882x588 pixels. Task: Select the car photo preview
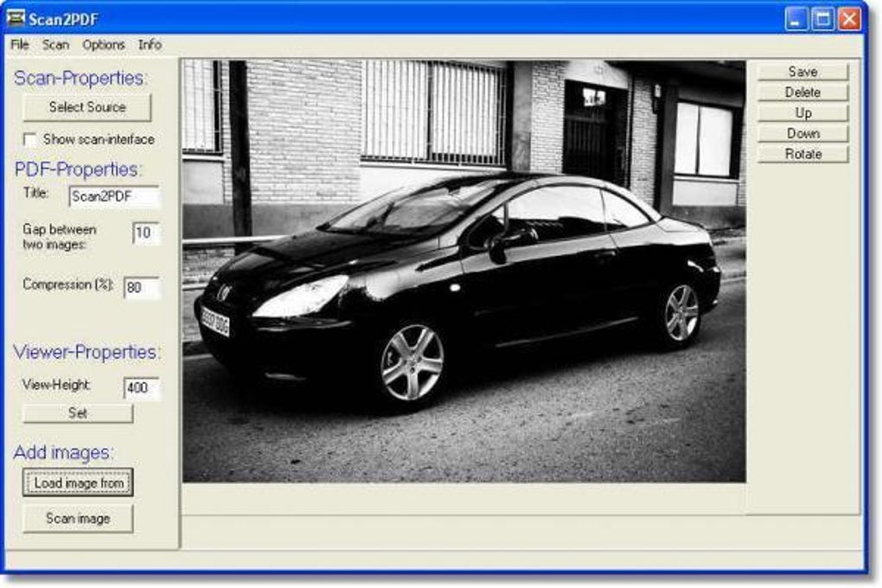(x=464, y=272)
